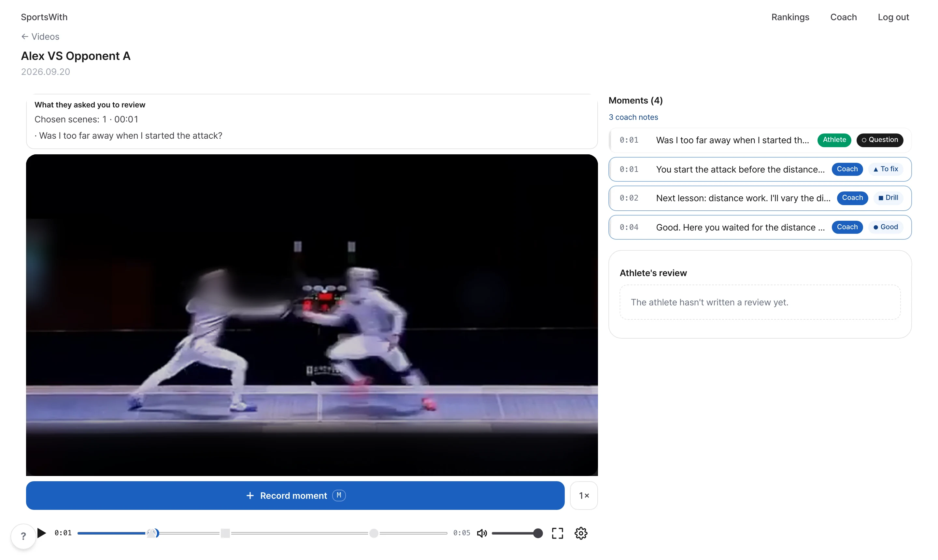Open Coach in top navigation
Screen dimensions: 938x560
point(843,17)
